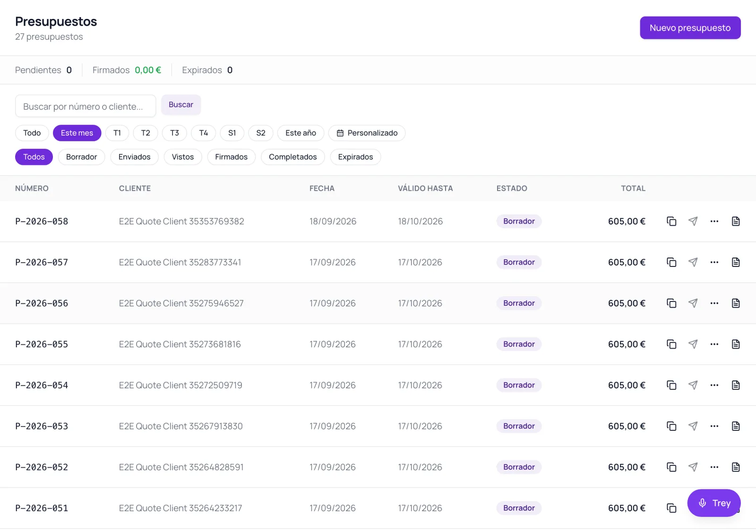Filter by Enviados status
The image size is (756, 532).
pos(135,157)
